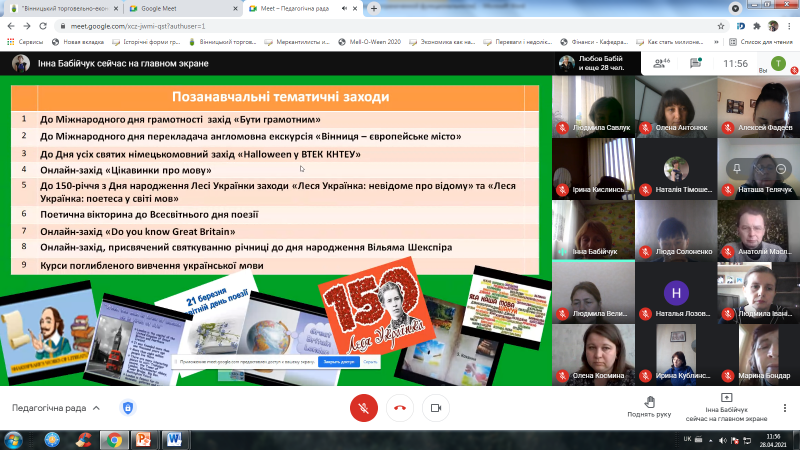
Task: Mute audio on Meet – Педагогічна рада tab
Action: (344, 9)
